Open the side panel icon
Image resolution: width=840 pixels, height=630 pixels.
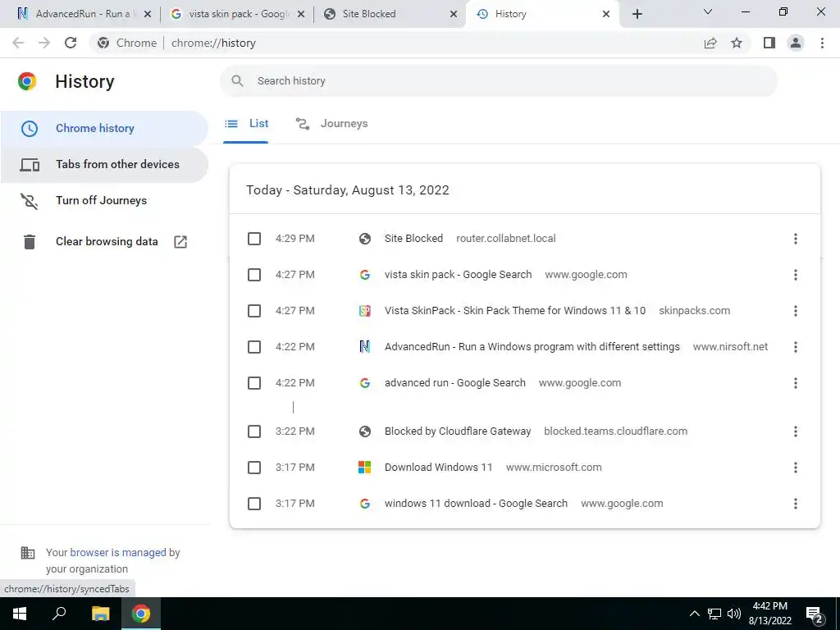tap(769, 43)
